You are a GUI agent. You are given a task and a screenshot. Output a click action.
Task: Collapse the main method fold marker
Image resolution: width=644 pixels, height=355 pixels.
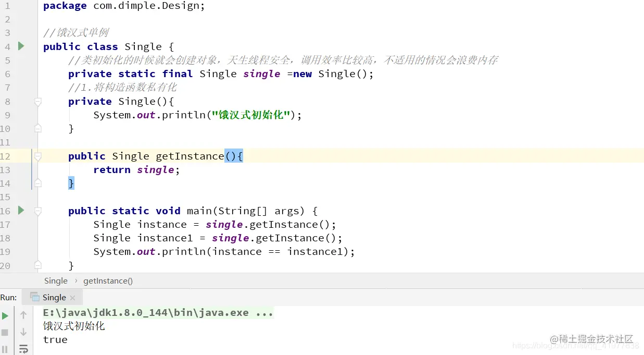tap(38, 211)
